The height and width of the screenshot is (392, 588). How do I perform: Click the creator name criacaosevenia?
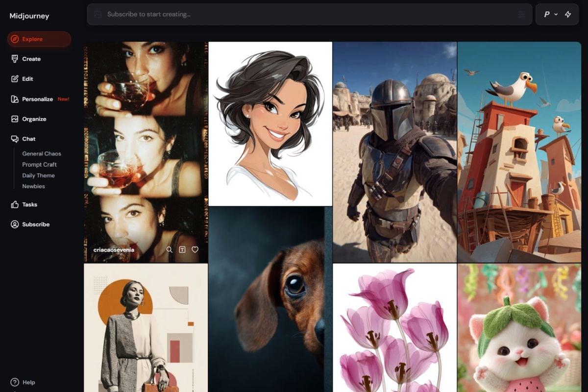(114, 250)
